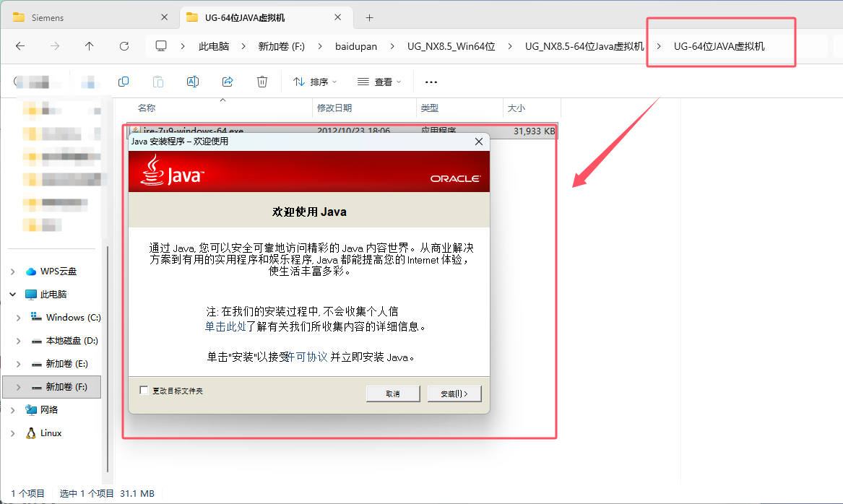This screenshot has width=843, height=504.
Task: Expand 网络 tree node
Action: click(x=13, y=410)
